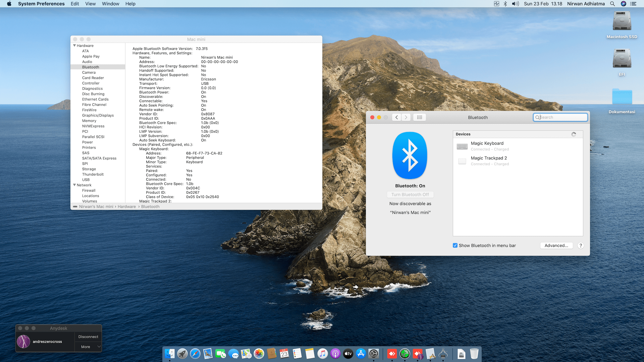Open the Window menu

click(111, 4)
